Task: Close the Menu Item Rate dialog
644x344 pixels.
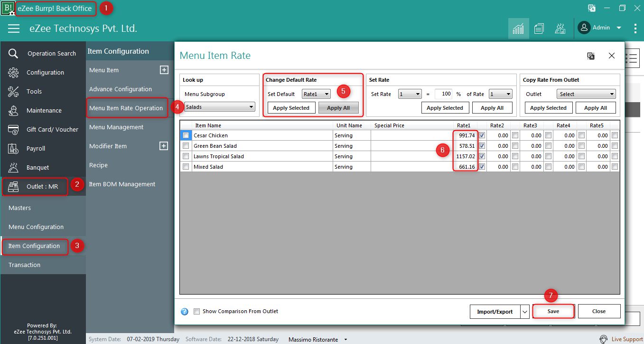Action: pyautogui.click(x=612, y=56)
